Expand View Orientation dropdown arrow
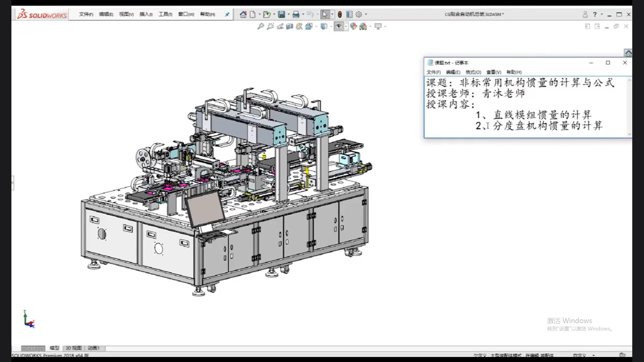Screen dimensions: 644x362 (x=316, y=26)
